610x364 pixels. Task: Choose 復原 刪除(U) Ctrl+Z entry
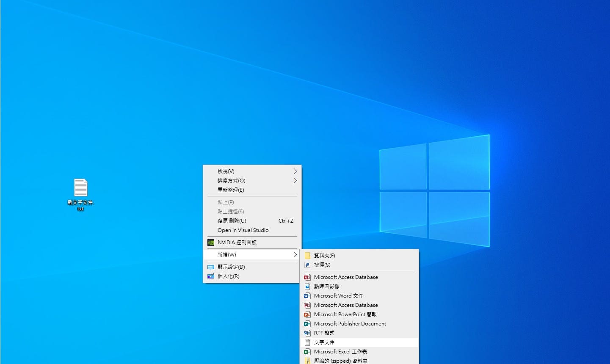click(x=252, y=221)
